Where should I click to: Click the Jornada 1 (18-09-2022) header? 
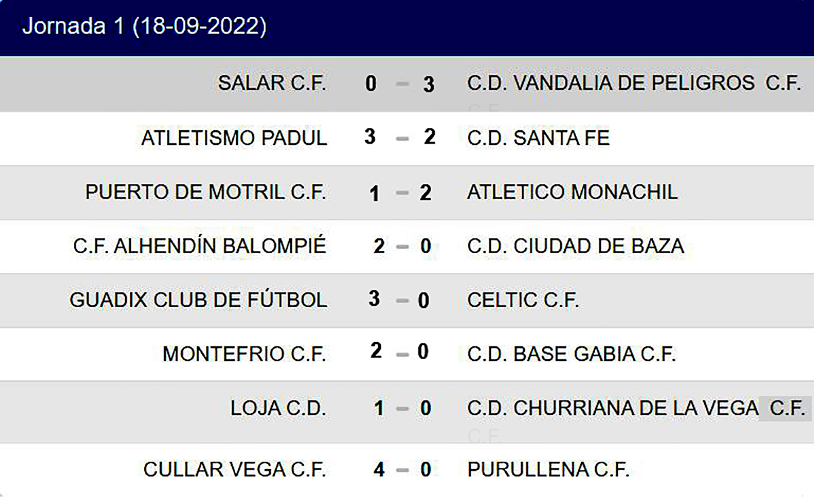[x=144, y=26]
